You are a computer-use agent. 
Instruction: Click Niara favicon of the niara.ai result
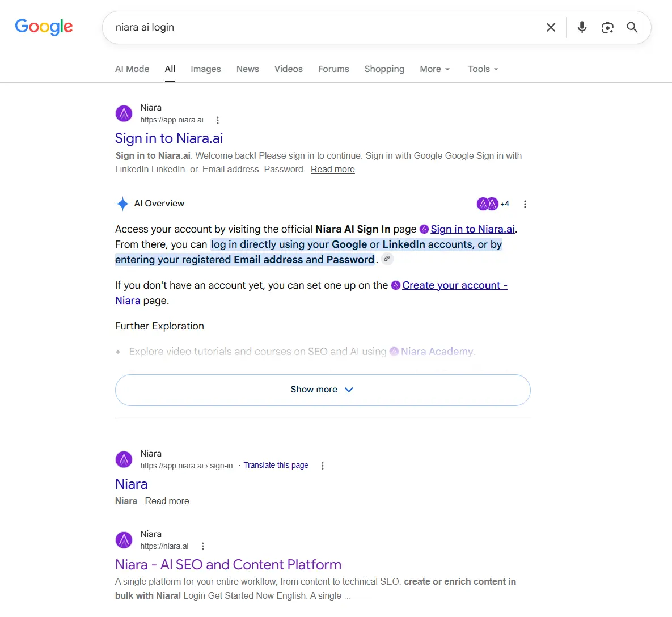tap(124, 540)
